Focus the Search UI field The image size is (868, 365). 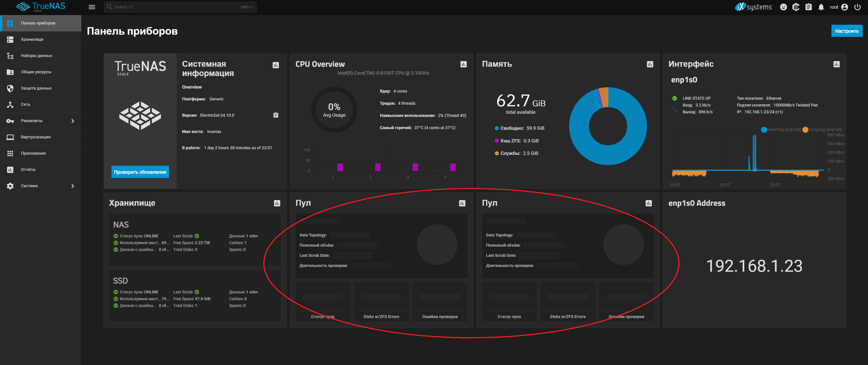[x=180, y=7]
